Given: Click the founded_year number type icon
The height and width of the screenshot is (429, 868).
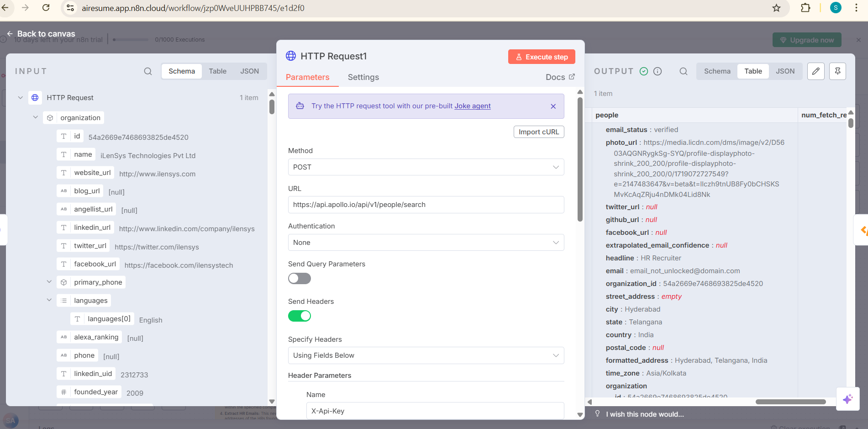Looking at the screenshot, I should [x=64, y=392].
